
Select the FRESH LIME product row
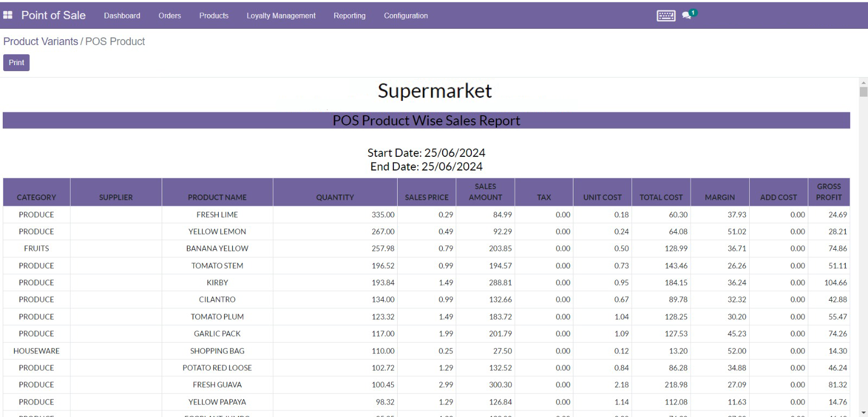click(x=217, y=214)
